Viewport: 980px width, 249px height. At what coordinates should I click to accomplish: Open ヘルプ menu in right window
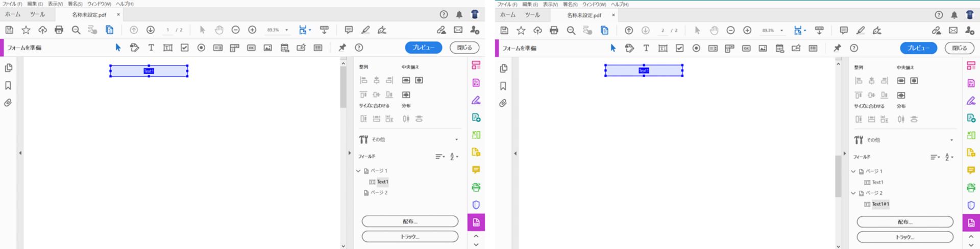tap(620, 4)
